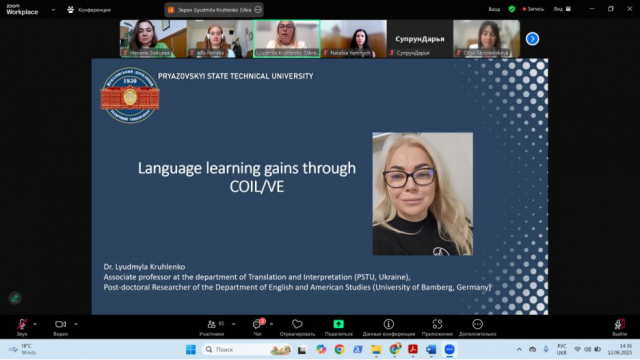Open the PowerShell taskbar icon
Viewport: 640px width, 360px height.
[358, 349]
